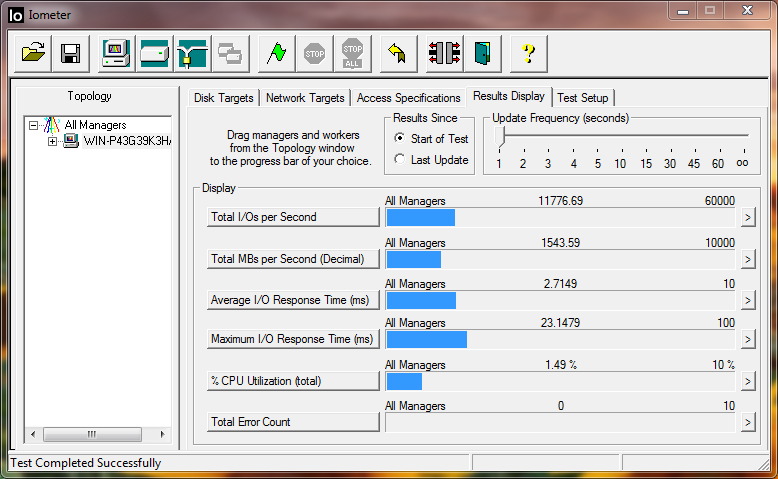Click the Stop All Tests icon

point(352,54)
